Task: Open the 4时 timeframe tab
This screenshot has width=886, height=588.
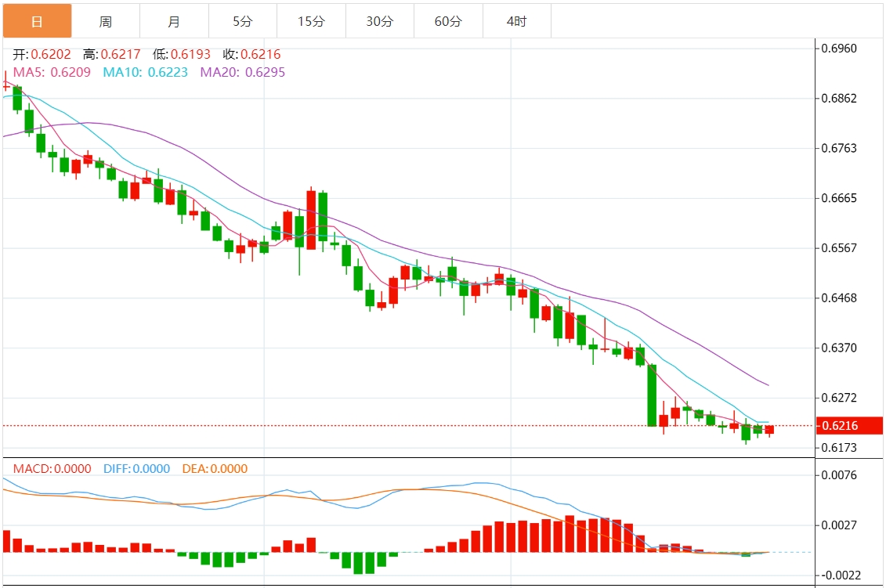Action: coord(517,21)
